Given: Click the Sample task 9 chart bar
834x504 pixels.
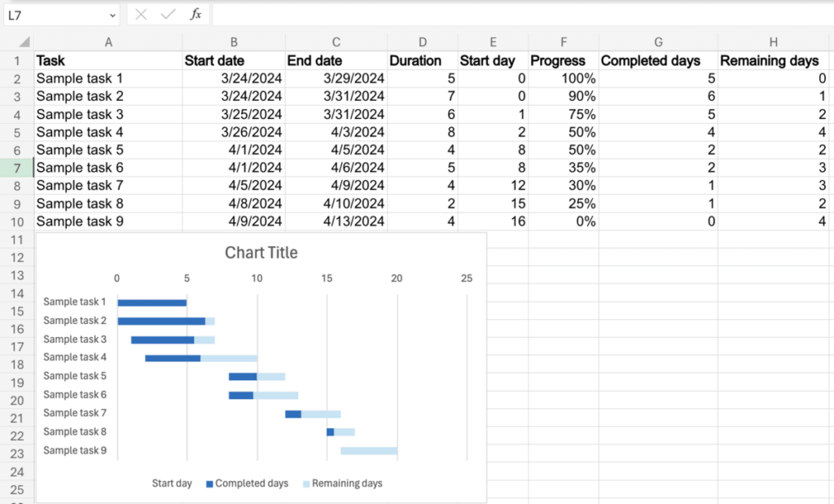Looking at the screenshot, I should (x=368, y=450).
